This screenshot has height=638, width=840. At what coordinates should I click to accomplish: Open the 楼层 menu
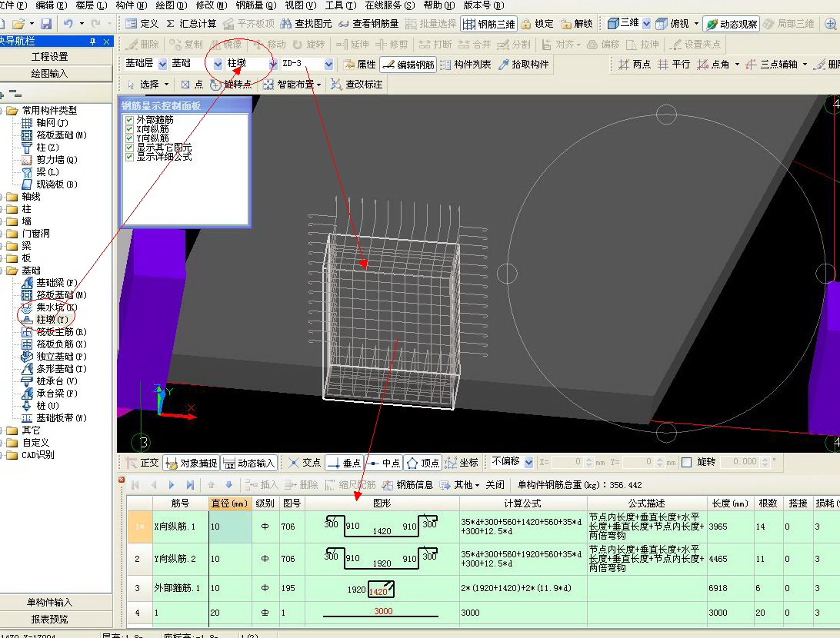[x=91, y=5]
